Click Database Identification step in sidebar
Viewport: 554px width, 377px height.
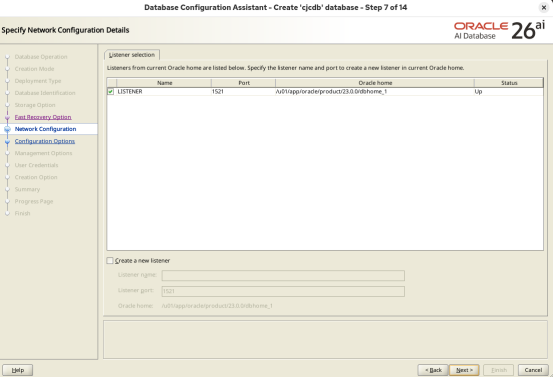pyautogui.click(x=45, y=93)
